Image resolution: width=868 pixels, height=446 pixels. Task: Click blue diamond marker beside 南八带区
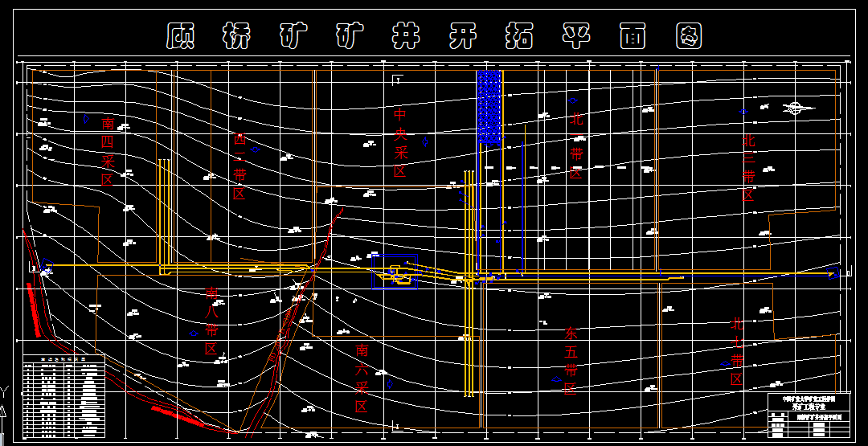click(194, 333)
